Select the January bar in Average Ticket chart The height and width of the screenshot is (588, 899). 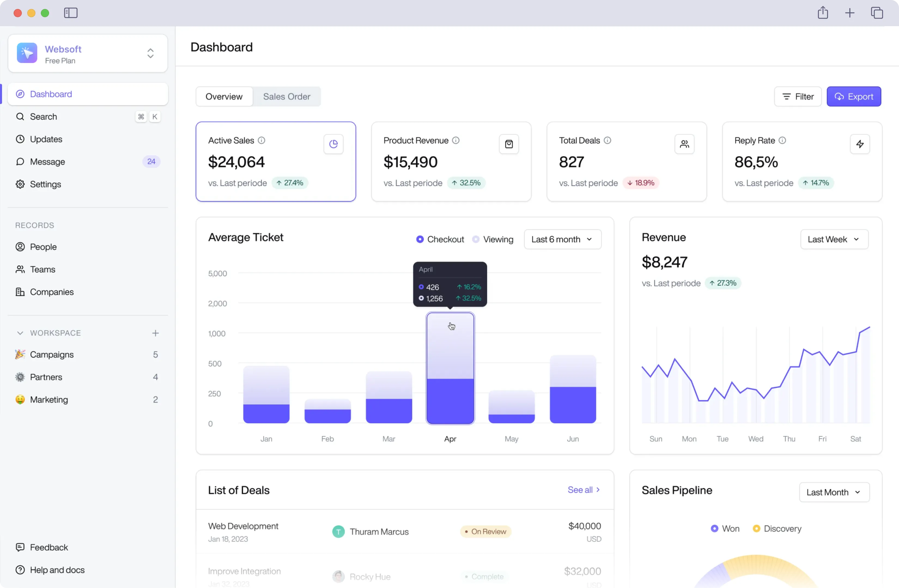266,395
